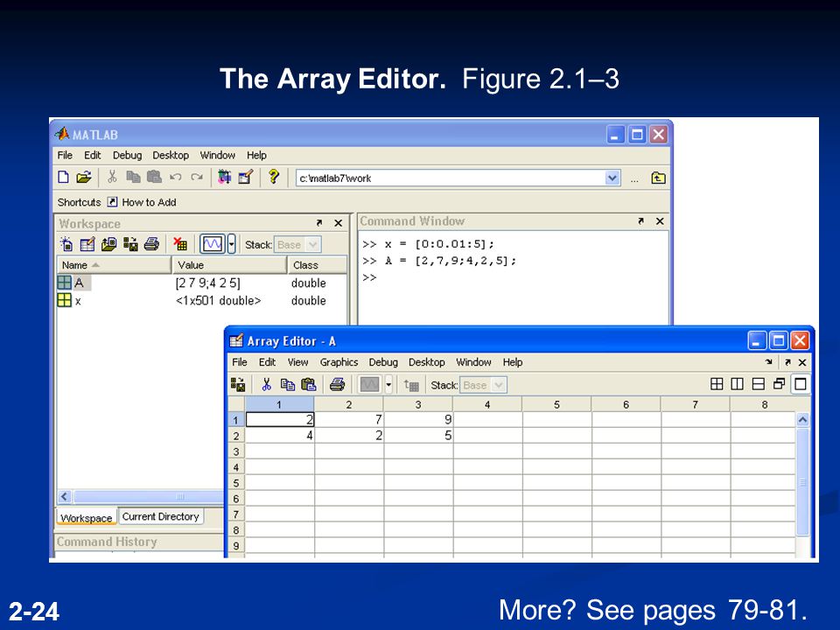Click Delete variable red X icon
The width and height of the screenshot is (840, 630).
click(180, 244)
